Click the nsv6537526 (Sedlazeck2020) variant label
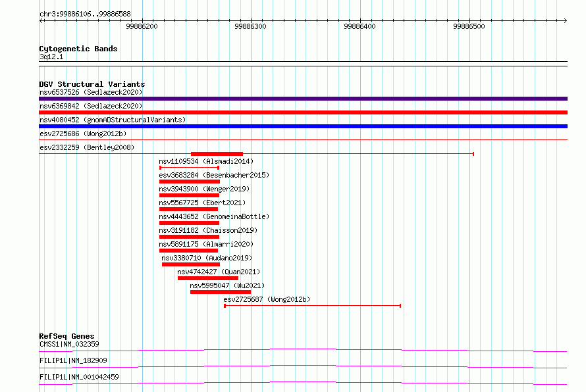 [x=91, y=92]
